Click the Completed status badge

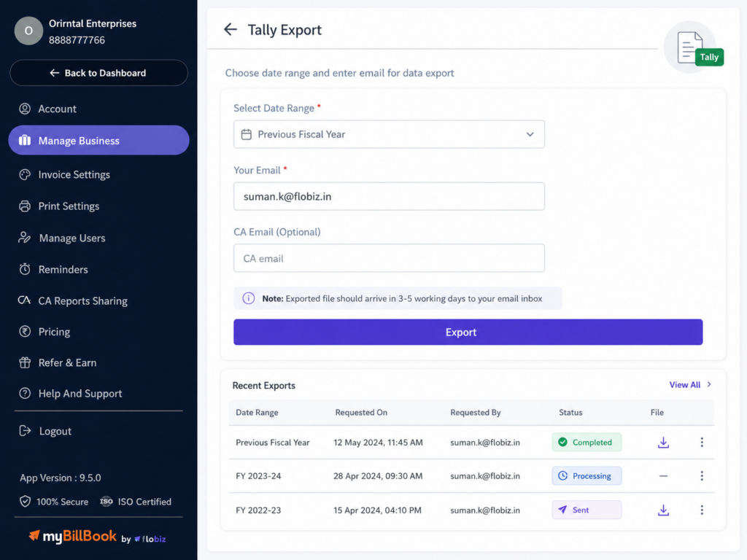(587, 442)
